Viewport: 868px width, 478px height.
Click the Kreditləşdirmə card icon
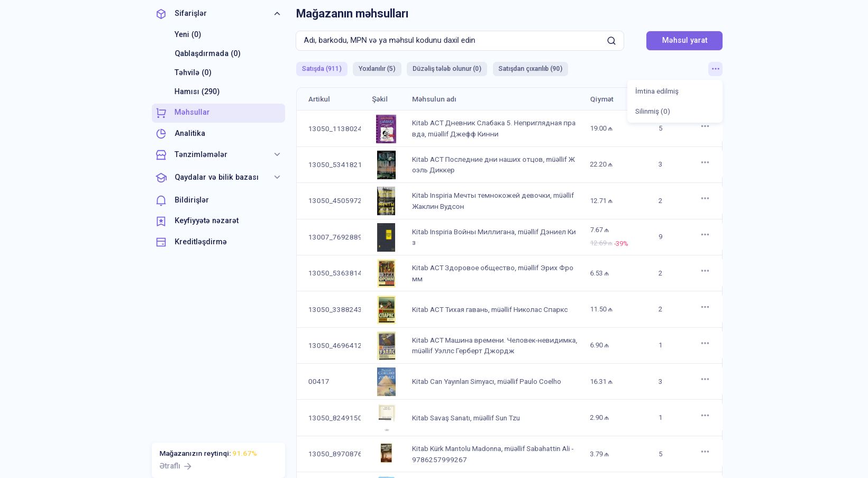[161, 242]
